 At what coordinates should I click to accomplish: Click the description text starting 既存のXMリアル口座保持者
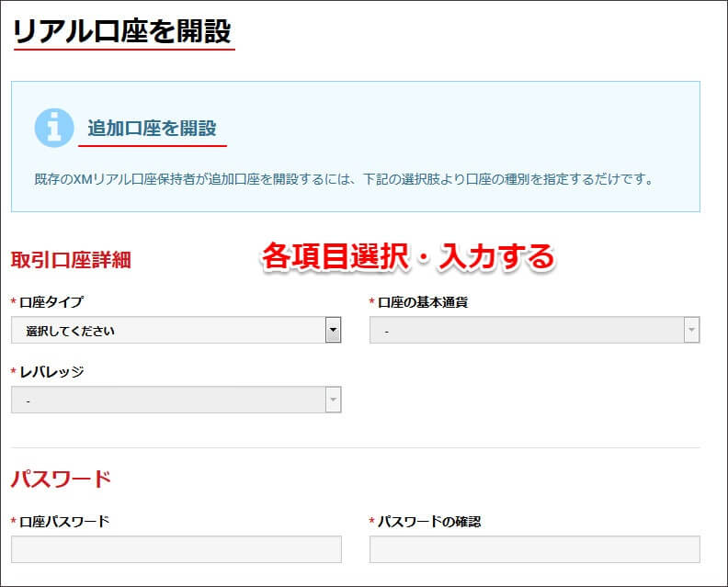tap(344, 179)
